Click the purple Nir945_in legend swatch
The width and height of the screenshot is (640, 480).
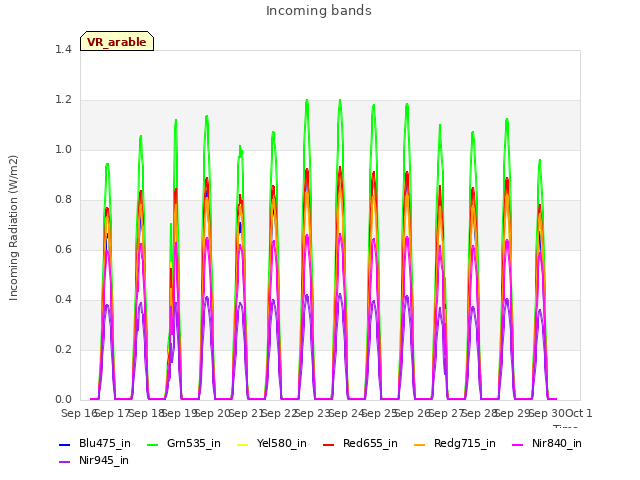[x=64, y=462]
